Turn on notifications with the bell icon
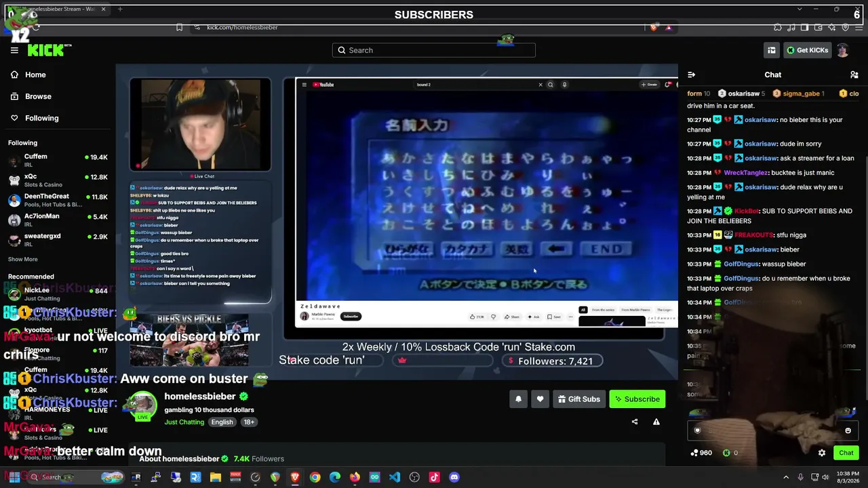The image size is (868, 488). pyautogui.click(x=518, y=399)
